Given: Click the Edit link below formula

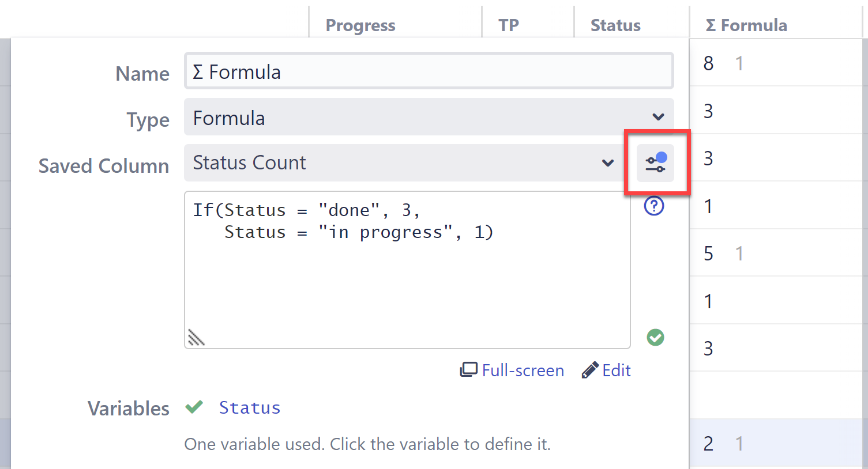Looking at the screenshot, I should point(616,370).
